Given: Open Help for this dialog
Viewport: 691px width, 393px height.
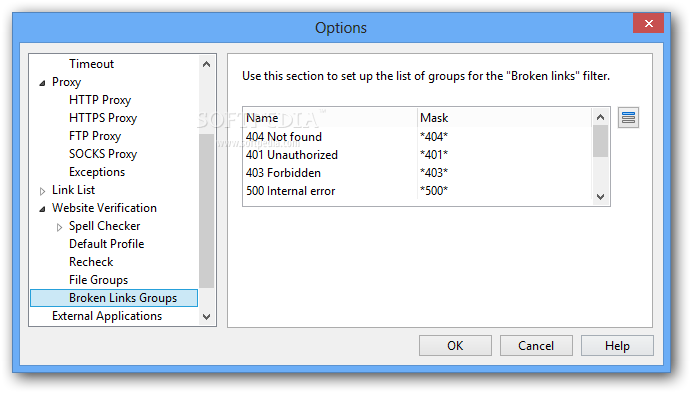Looking at the screenshot, I should tap(617, 345).
